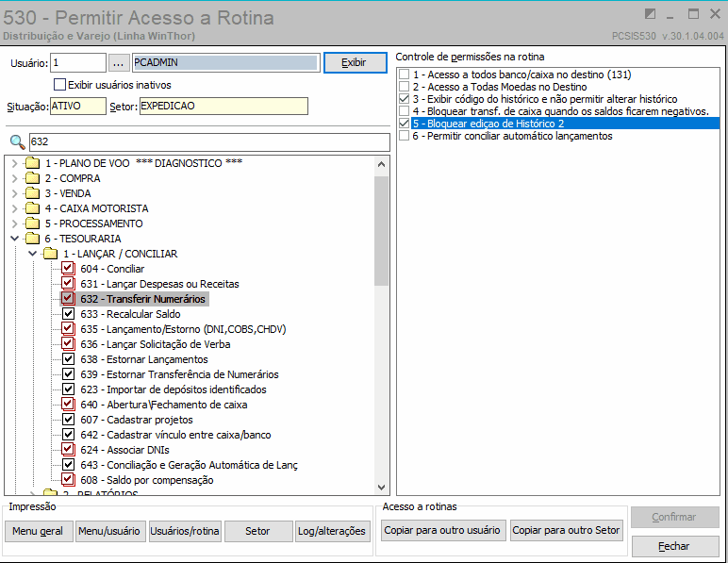The height and width of the screenshot is (563, 728).
Task: Click the Setor print button
Action: tap(258, 531)
